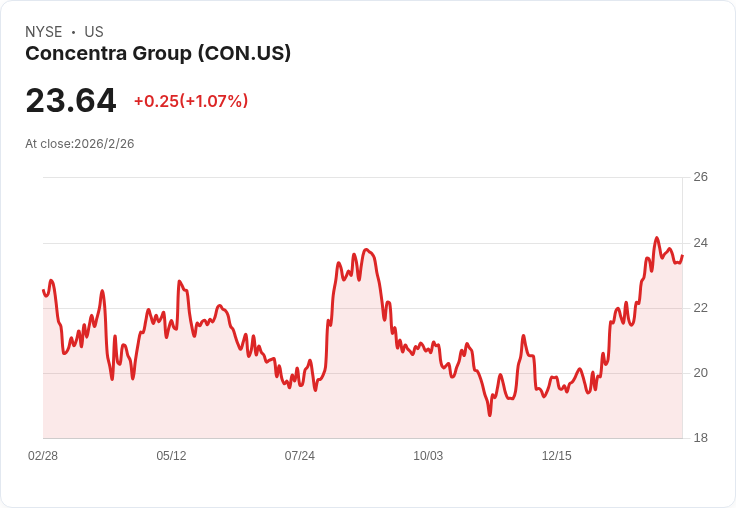This screenshot has height=508, width=736.
Task: Click the chart line's lowest dip below 19
Action: point(490,415)
